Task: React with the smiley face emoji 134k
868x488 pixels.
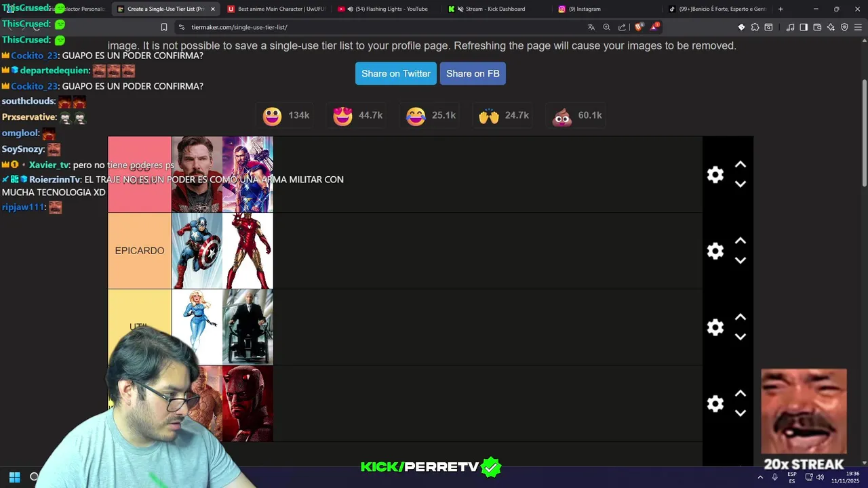Action: click(x=285, y=115)
